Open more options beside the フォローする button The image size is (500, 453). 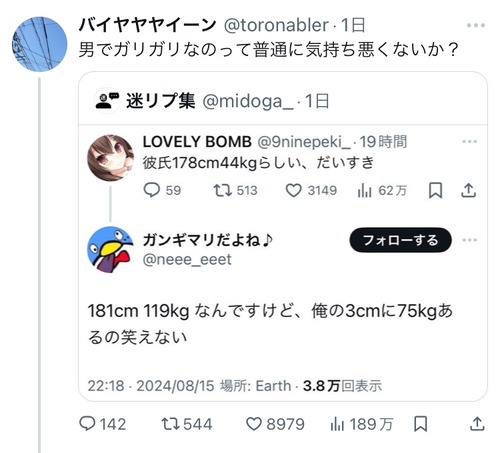tap(470, 240)
